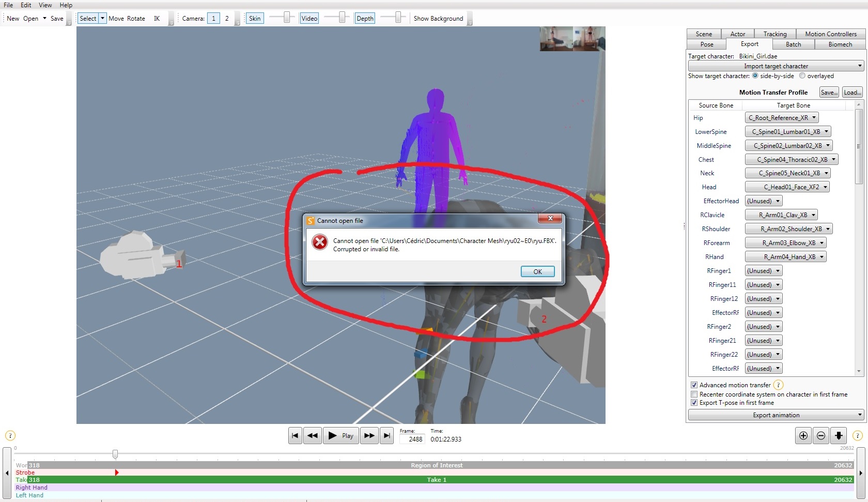
Task: Open the timeline help question icon on the left
Action: point(10,436)
